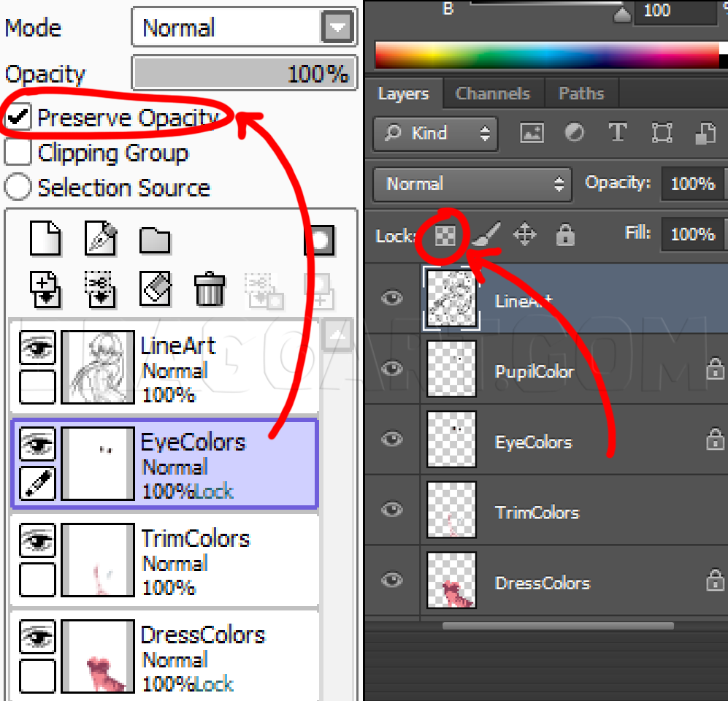Click the Photoshop Fill percentage field
The image size is (728, 701).
[692, 234]
